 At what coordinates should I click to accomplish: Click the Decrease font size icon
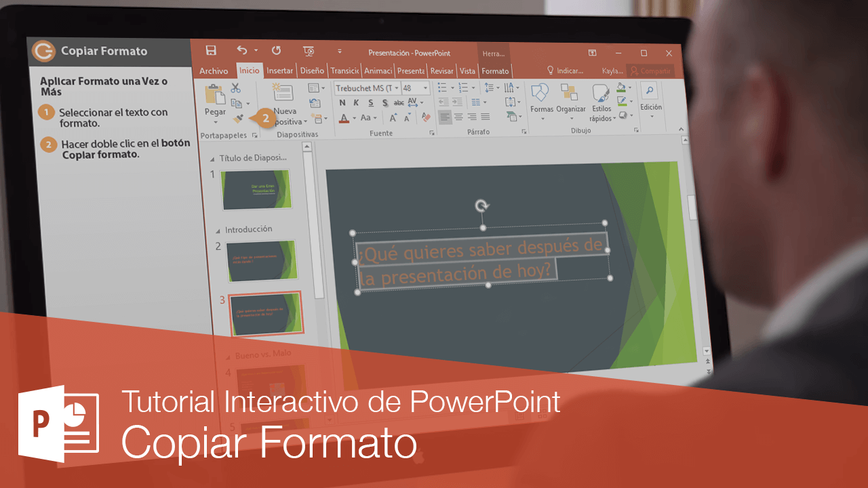[408, 118]
